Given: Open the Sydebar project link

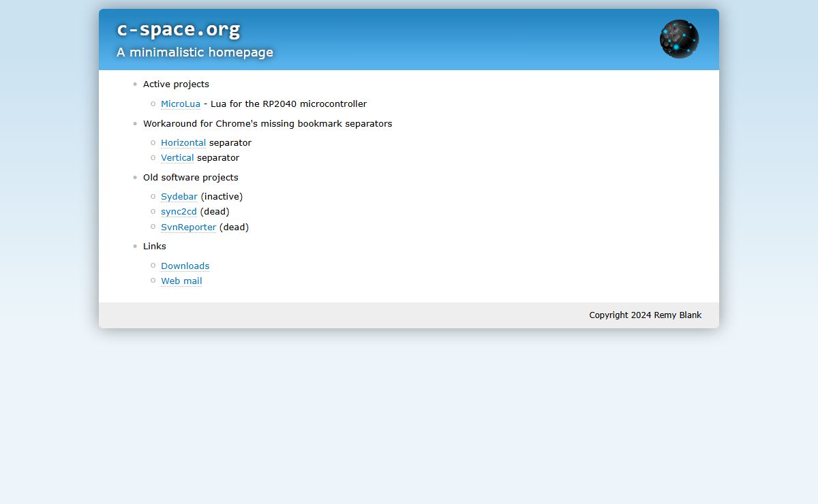Looking at the screenshot, I should pos(179,197).
